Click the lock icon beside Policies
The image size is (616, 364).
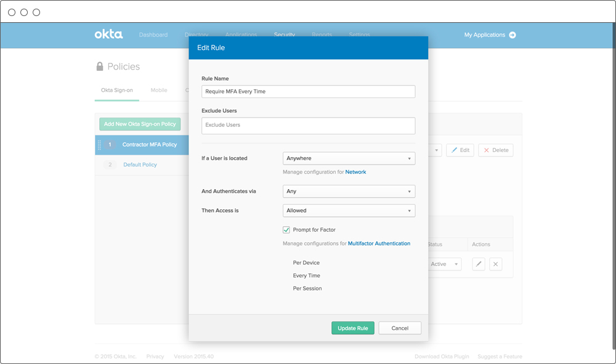point(100,67)
